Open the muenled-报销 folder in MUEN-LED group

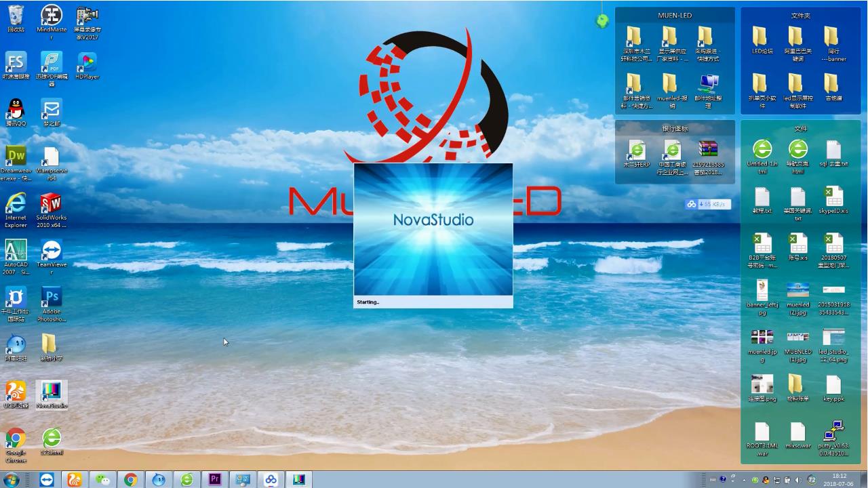tap(671, 91)
